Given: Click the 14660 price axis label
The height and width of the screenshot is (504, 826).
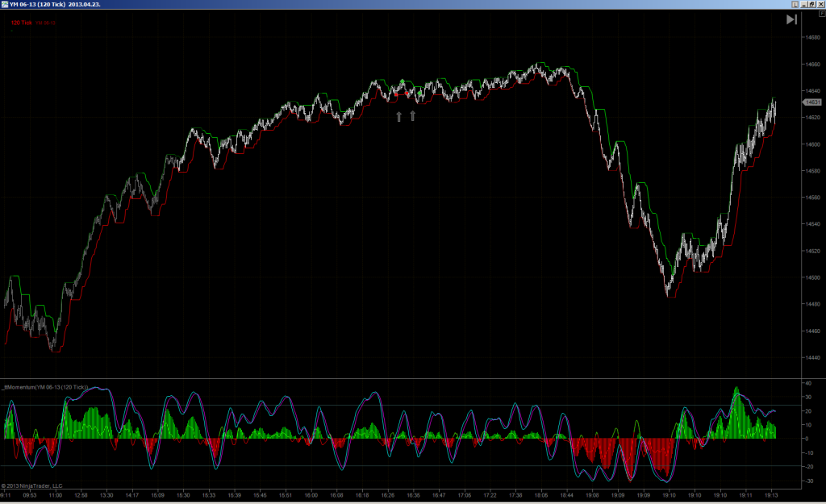Looking at the screenshot, I should point(812,65).
